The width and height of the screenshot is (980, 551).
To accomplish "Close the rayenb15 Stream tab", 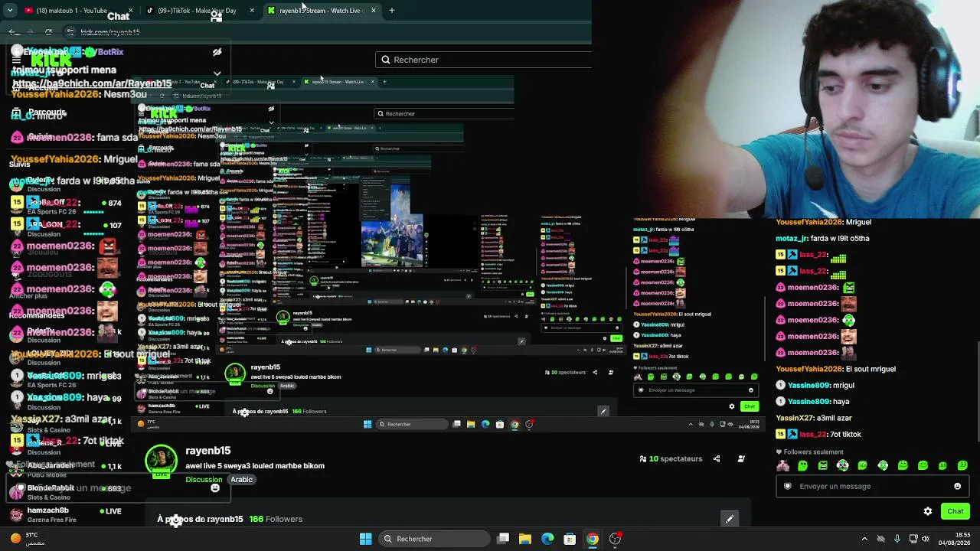I will [x=374, y=11].
